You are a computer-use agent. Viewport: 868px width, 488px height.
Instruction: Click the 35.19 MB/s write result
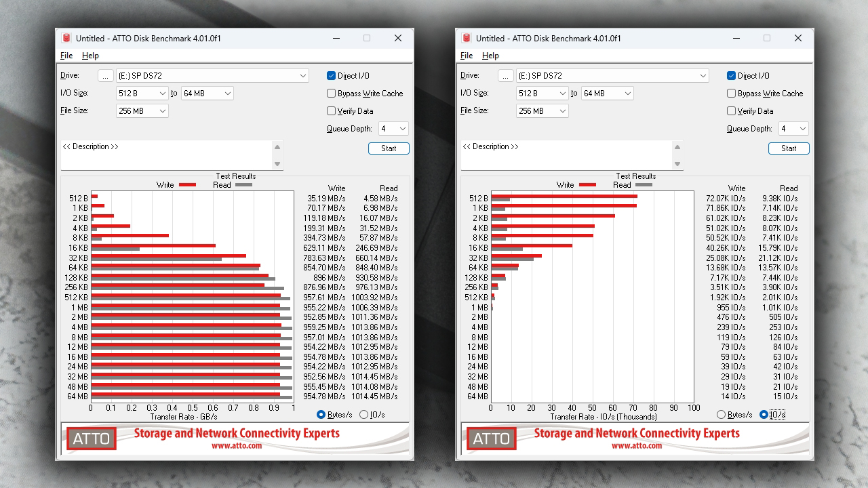pyautogui.click(x=326, y=199)
